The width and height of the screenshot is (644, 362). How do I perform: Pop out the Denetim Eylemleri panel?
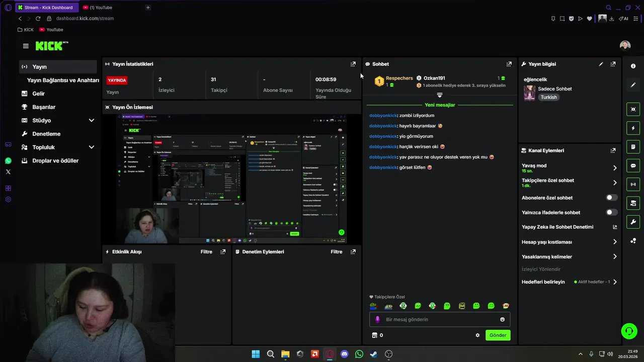[x=353, y=252]
